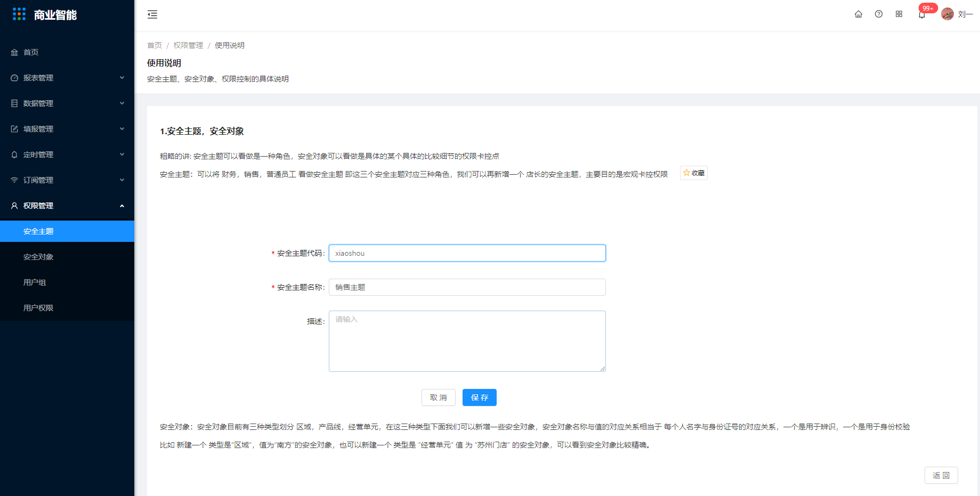The image size is (980, 496).
Task: Open the user avatar 刘一
Action: [947, 14]
